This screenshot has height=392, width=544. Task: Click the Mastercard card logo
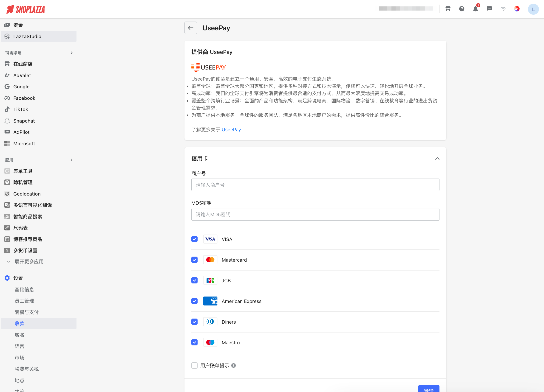pyautogui.click(x=210, y=260)
